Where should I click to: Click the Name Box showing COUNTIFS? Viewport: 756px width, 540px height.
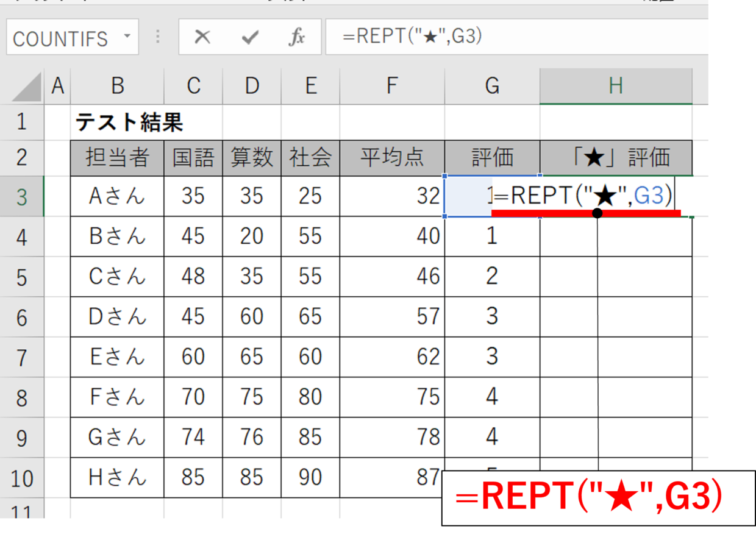click(x=61, y=38)
